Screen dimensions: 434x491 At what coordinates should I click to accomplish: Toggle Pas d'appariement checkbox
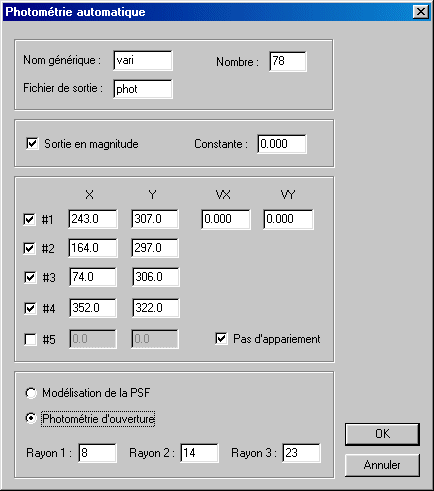[221, 339]
